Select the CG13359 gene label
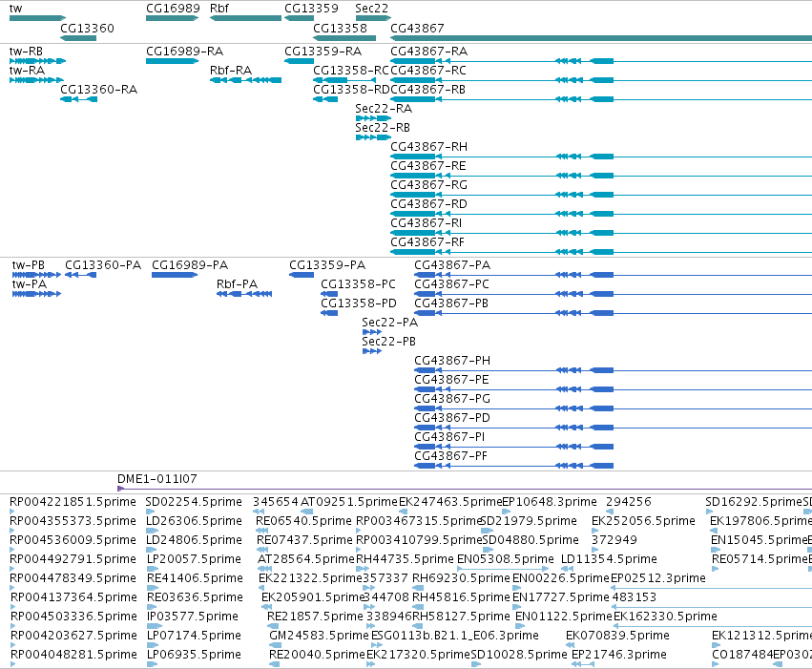 pos(311,9)
